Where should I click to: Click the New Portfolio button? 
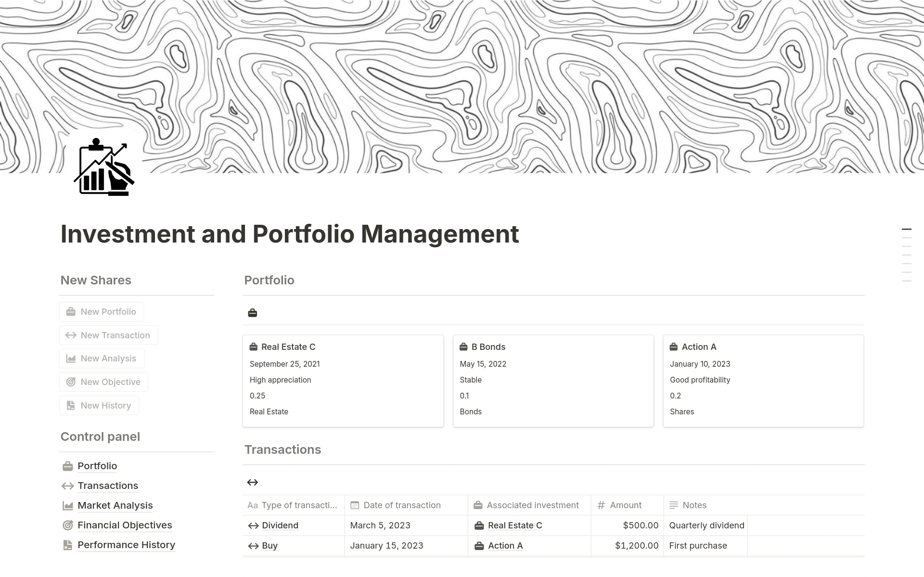(x=101, y=311)
